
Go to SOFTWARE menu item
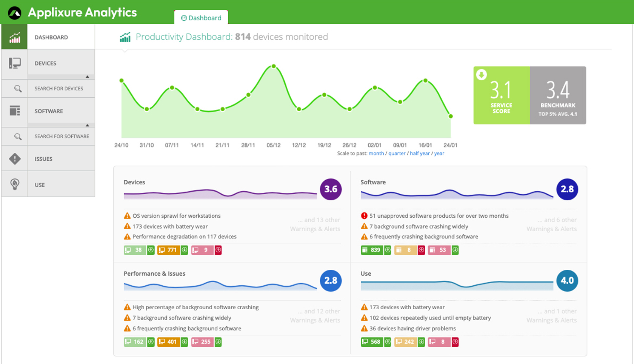tap(49, 111)
